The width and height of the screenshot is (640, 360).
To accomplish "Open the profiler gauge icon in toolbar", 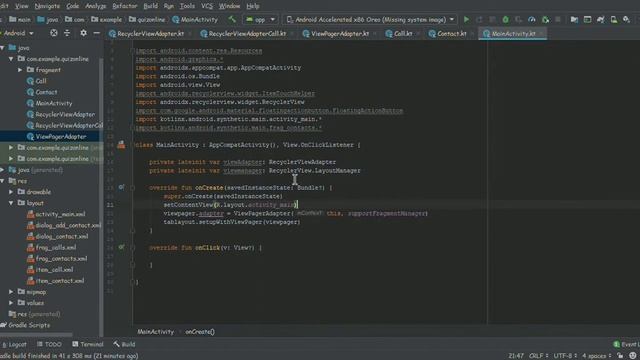I will (531, 19).
